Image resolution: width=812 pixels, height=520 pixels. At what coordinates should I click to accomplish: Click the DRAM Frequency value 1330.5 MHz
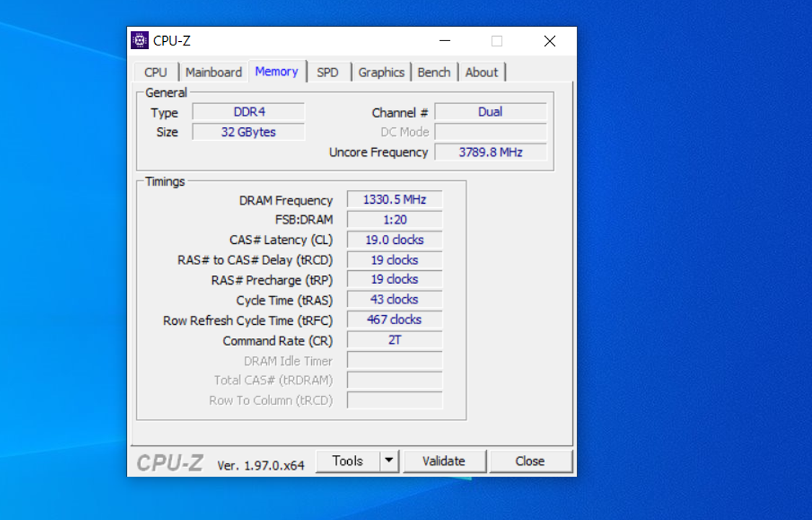pyautogui.click(x=395, y=199)
